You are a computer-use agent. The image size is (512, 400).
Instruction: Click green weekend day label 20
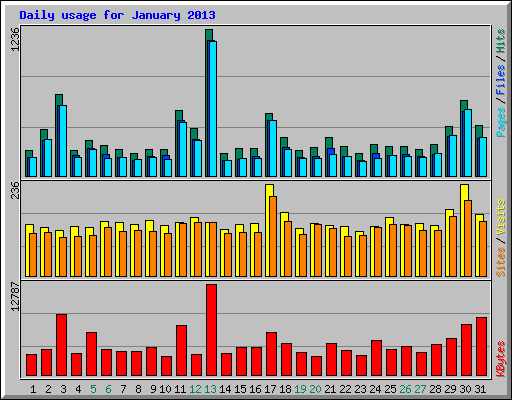coord(315,389)
